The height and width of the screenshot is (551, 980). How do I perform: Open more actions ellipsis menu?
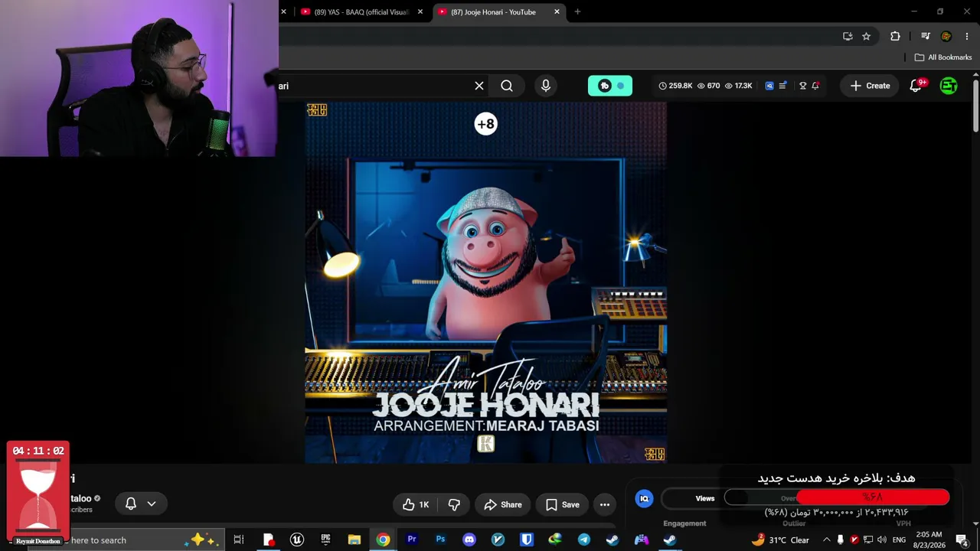pos(605,504)
